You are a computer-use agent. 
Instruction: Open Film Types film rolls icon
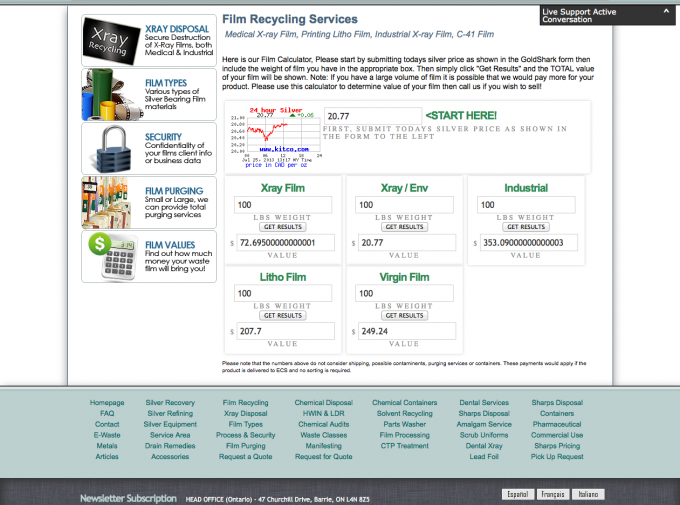[112, 94]
